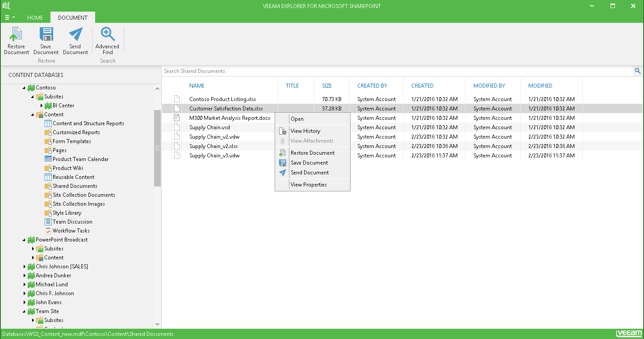This screenshot has height=339, width=644.
Task: Click the Reusable Content list icon
Action: 48,177
